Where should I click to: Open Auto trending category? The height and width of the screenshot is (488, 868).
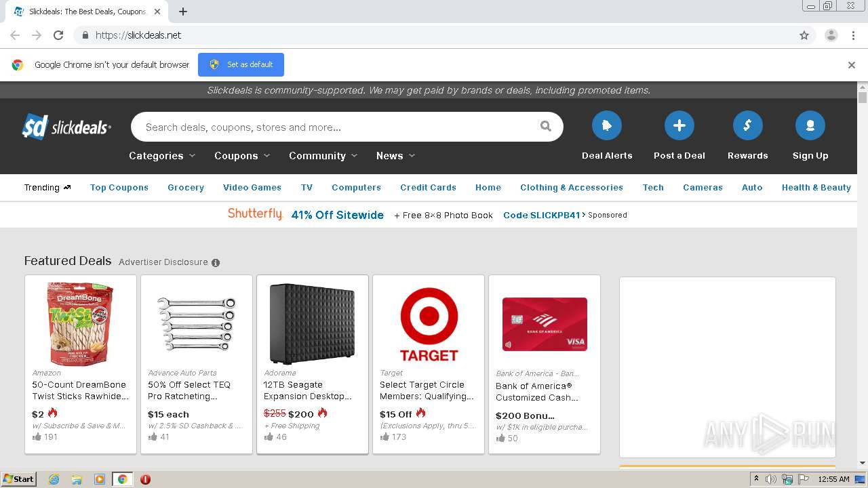pyautogui.click(x=752, y=188)
